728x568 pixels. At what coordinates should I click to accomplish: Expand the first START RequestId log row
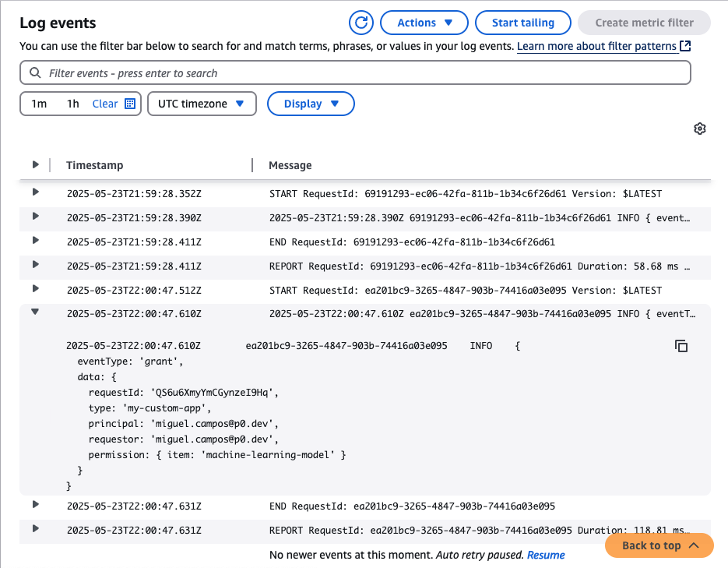pos(35,192)
